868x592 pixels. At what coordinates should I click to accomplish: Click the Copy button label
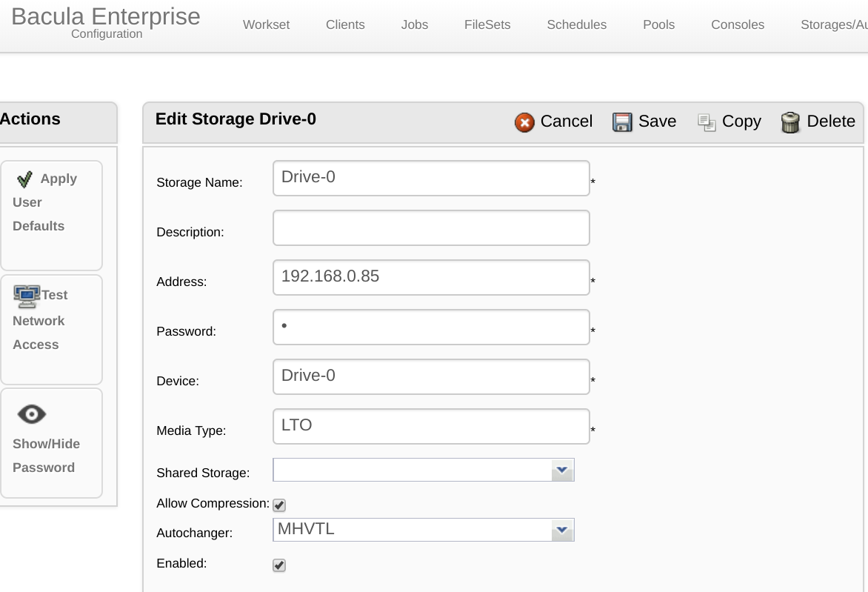pyautogui.click(x=742, y=122)
